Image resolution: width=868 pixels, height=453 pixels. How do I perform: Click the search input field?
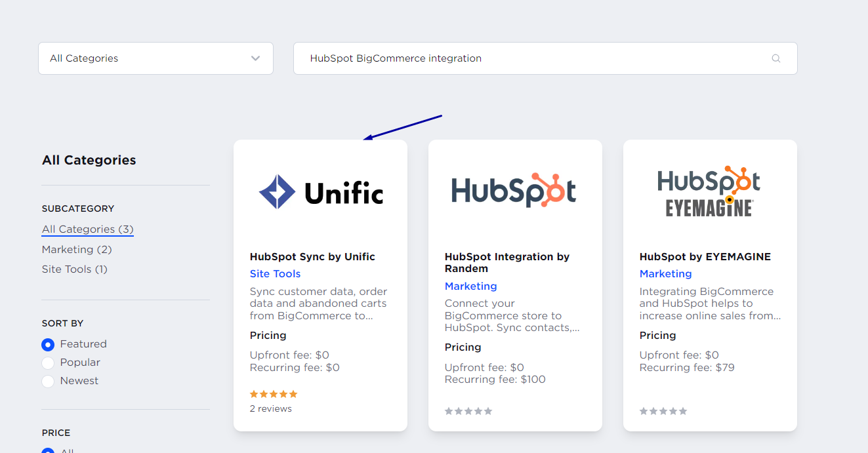point(545,58)
